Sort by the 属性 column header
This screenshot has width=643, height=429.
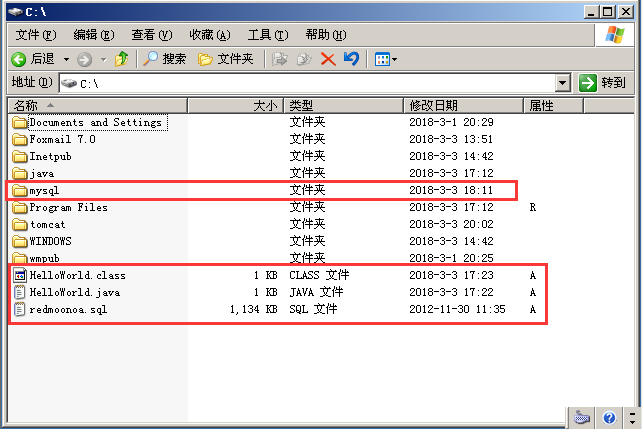(553, 106)
